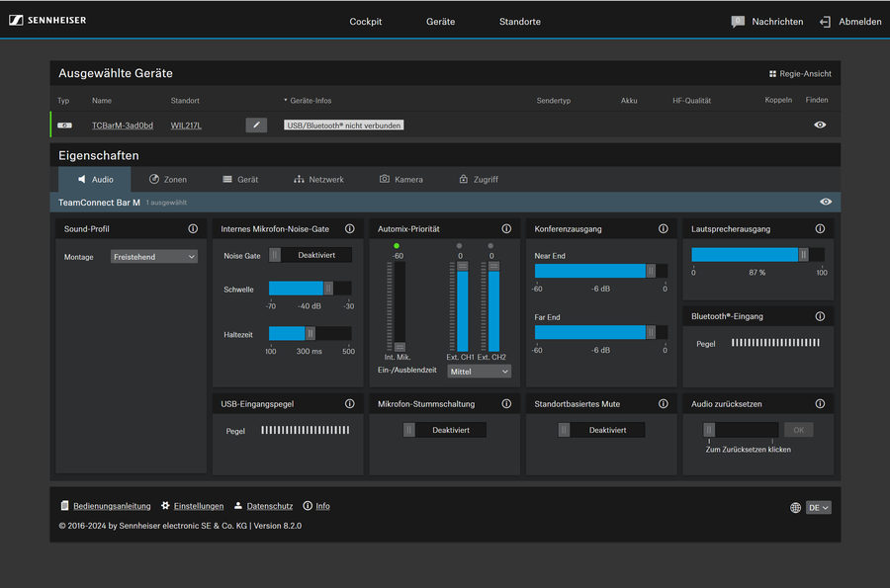
Task: Open the Bedienungsanleitung link
Action: 112,506
